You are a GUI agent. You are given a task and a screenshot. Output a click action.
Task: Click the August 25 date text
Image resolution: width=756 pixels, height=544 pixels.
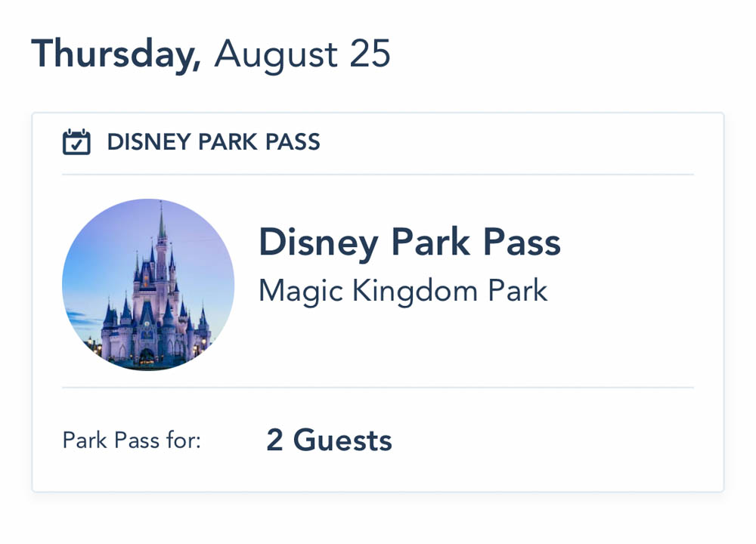click(x=302, y=54)
